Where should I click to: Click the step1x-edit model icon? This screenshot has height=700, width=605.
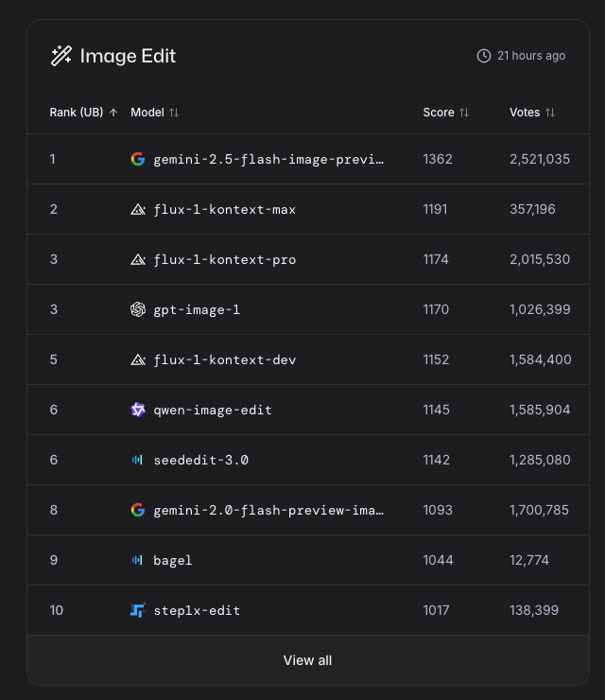coord(138,610)
